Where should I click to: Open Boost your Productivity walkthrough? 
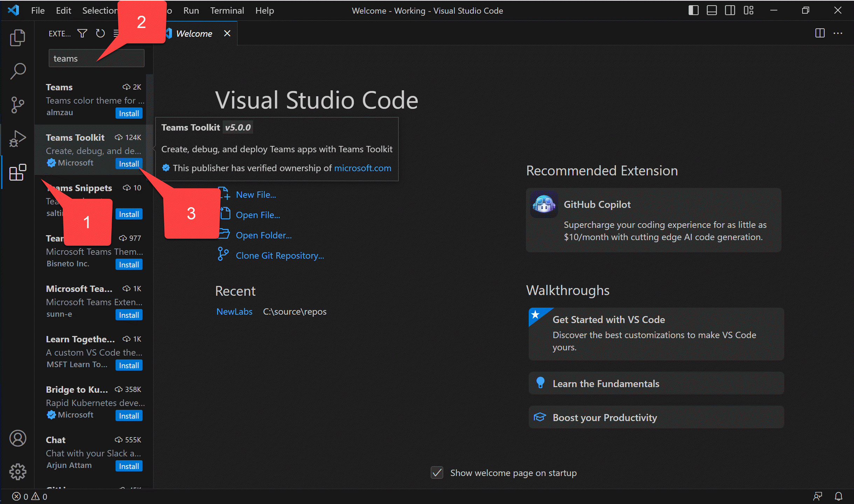click(x=656, y=417)
